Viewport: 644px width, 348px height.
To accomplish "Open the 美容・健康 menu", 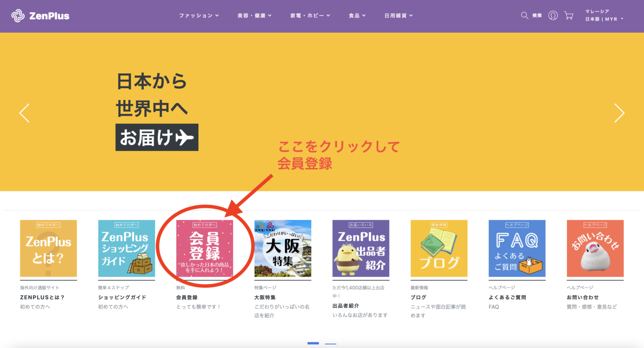I will tap(254, 16).
